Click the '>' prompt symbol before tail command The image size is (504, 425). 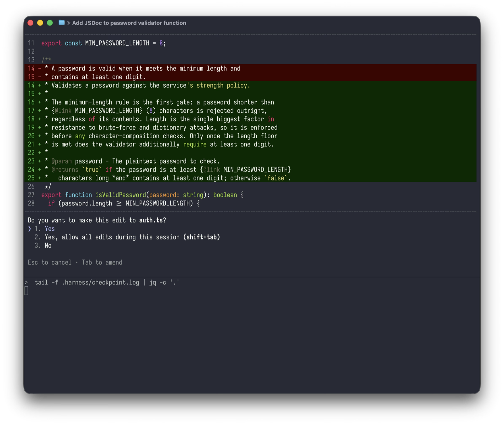click(26, 283)
